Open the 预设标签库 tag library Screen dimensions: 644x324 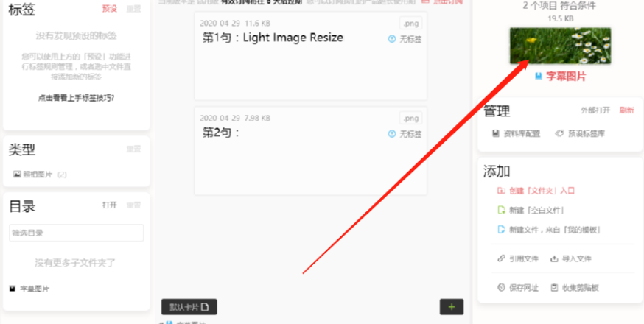(579, 133)
